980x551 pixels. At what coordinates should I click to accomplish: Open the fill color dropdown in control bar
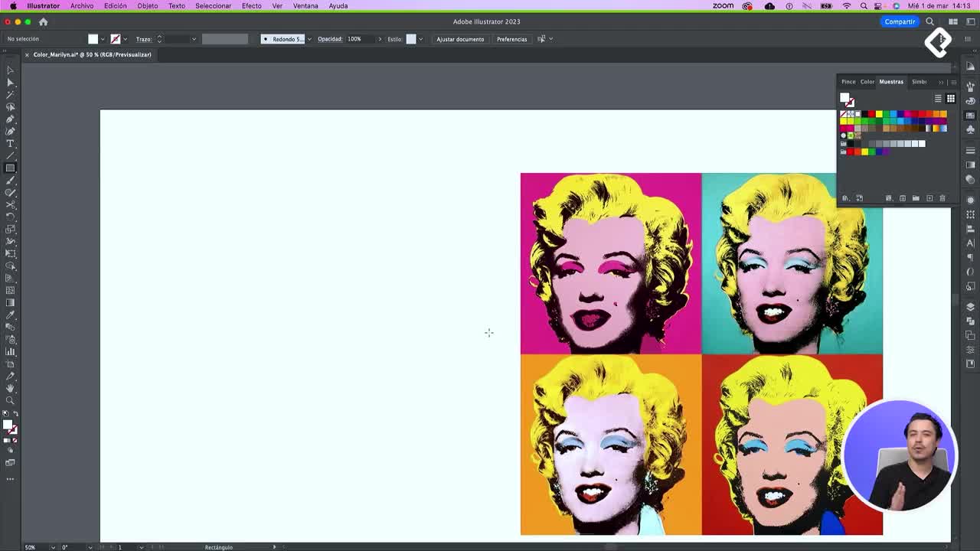[103, 39]
